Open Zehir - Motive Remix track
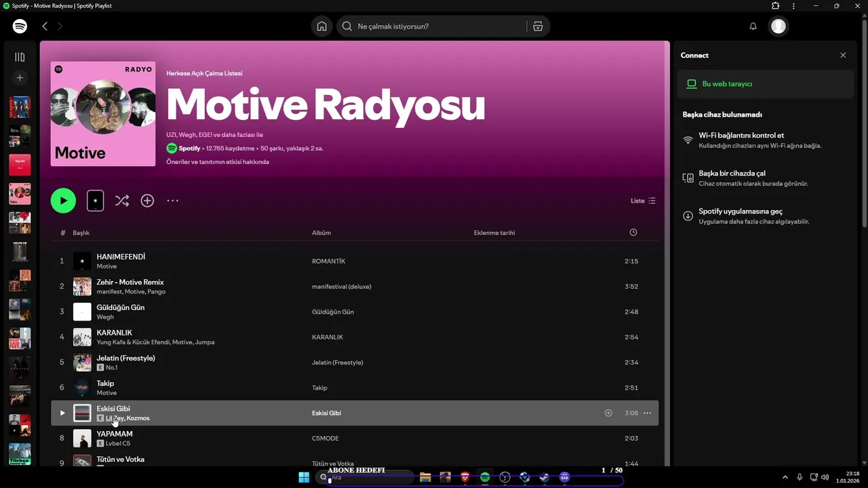The height and width of the screenshot is (488, 868). click(130, 282)
